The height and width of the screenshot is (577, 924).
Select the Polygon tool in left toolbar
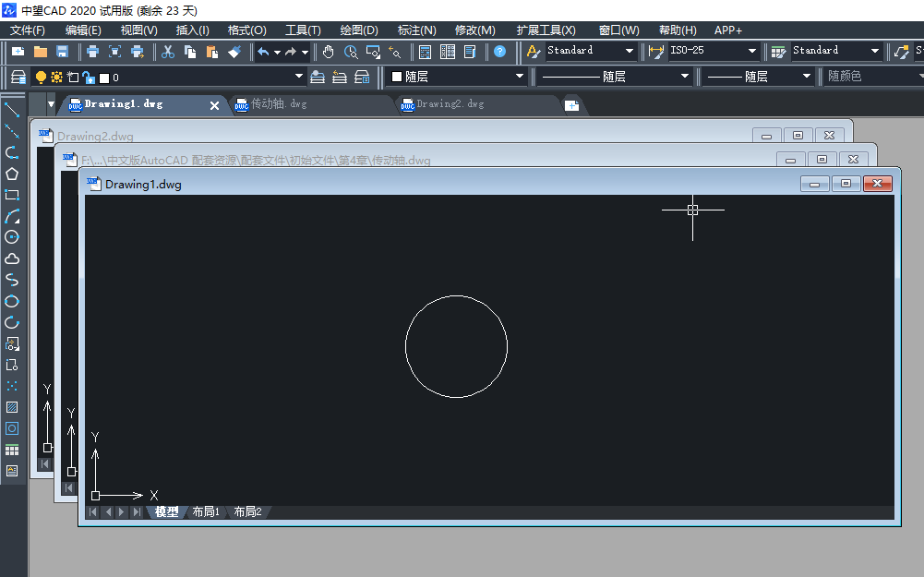(x=12, y=174)
